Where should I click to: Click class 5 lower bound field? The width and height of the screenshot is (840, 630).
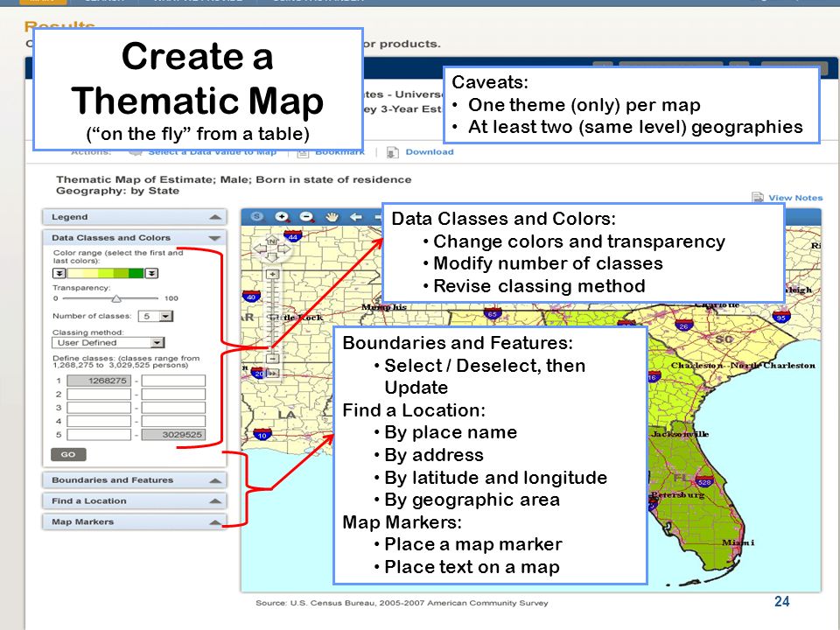(99, 435)
